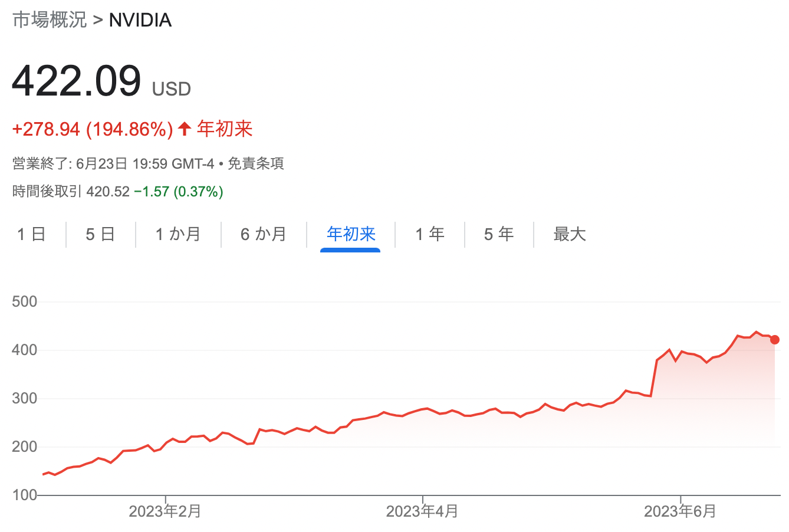Show the 1か月 chart range
Viewport: 789px width, 532px height.
(x=178, y=234)
